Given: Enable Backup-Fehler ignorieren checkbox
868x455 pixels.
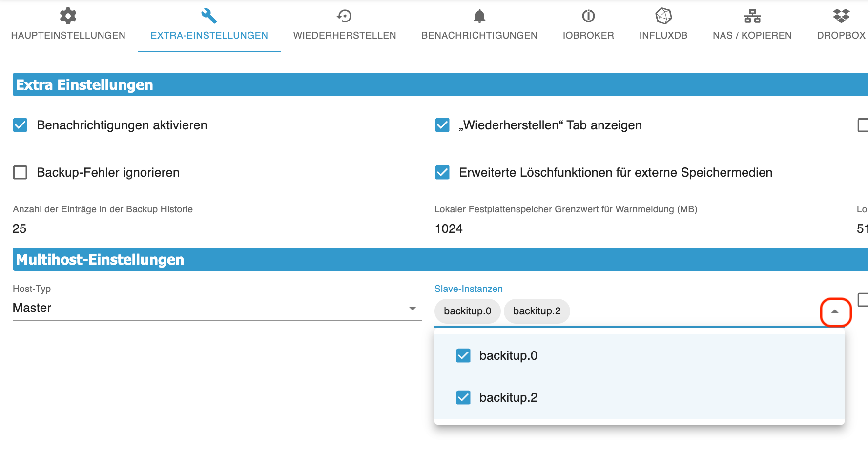Looking at the screenshot, I should [x=20, y=172].
